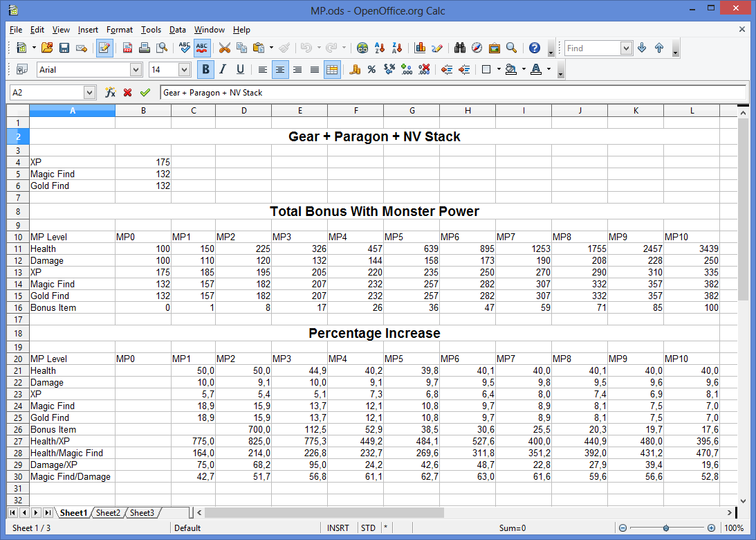Align text left
The image size is (756, 540).
pos(262,69)
